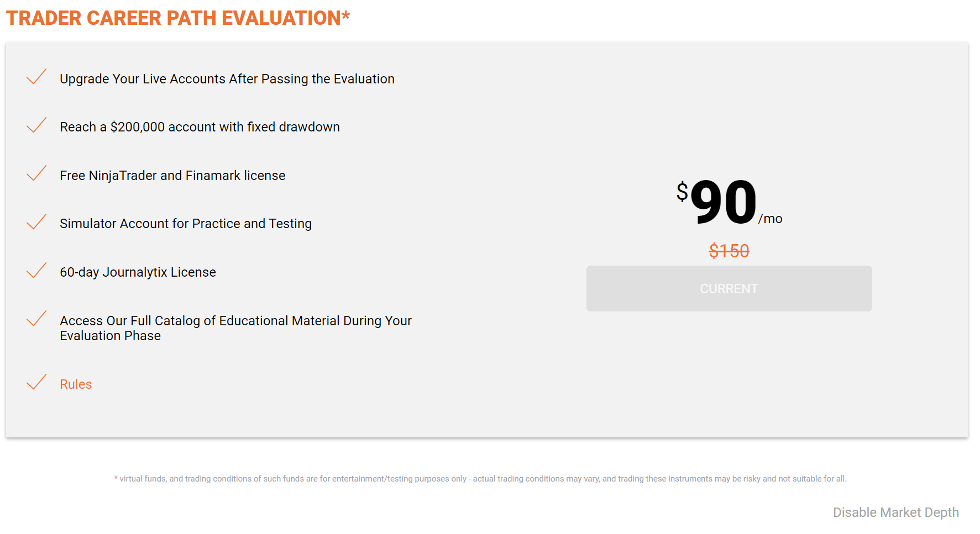Click the virtual funds disclaimer footnote
The width and height of the screenshot is (980, 534).
pyautogui.click(x=480, y=479)
